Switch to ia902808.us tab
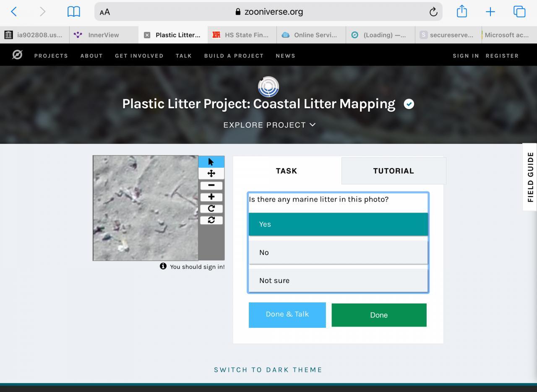The height and width of the screenshot is (392, 537). click(x=34, y=35)
